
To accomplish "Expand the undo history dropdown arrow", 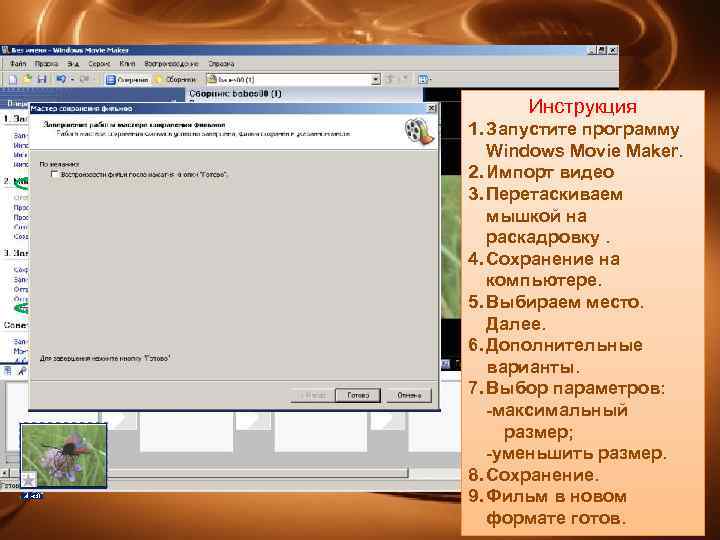I will pos(73,79).
